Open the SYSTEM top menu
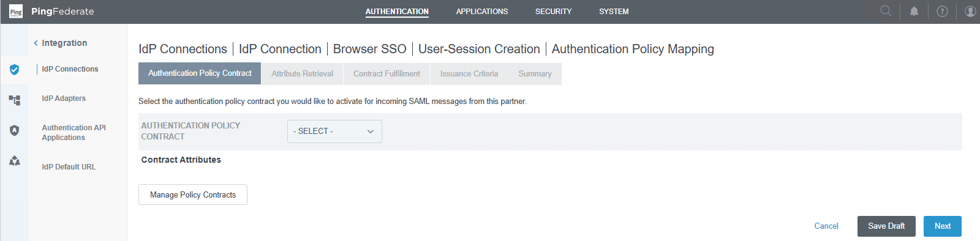Image resolution: width=980 pixels, height=241 pixels. (x=614, y=12)
